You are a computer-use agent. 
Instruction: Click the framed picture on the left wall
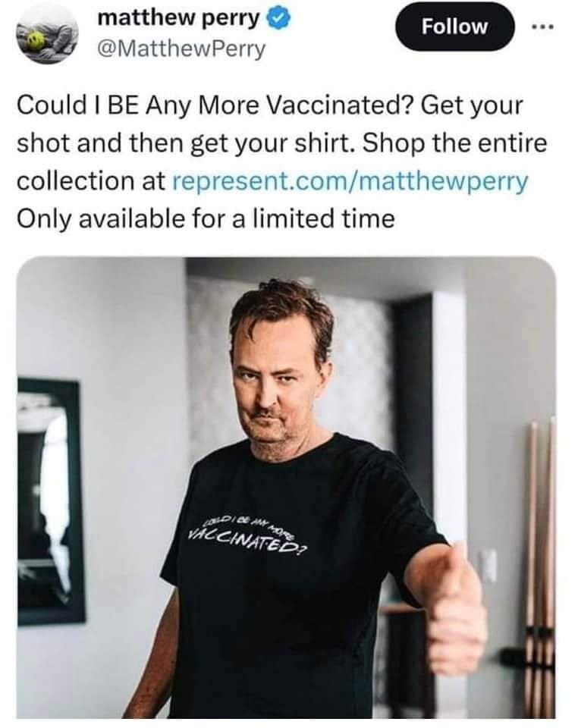51,501
